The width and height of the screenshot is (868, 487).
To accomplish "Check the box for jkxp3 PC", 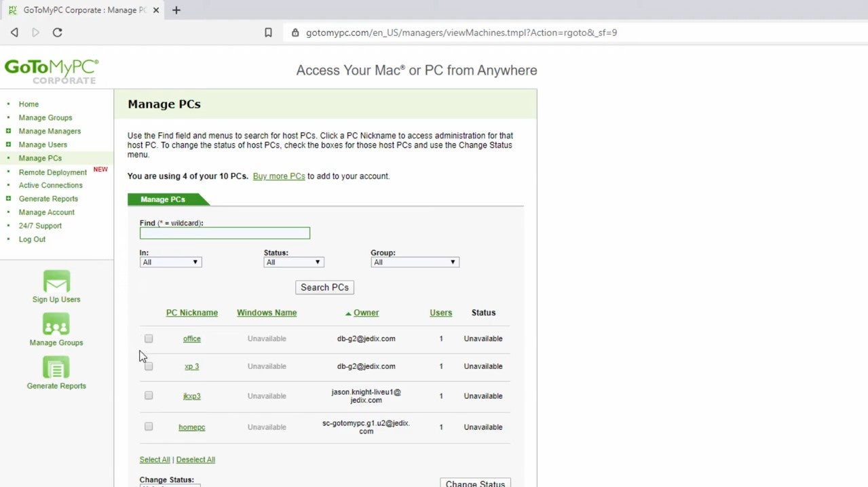I will (x=149, y=395).
